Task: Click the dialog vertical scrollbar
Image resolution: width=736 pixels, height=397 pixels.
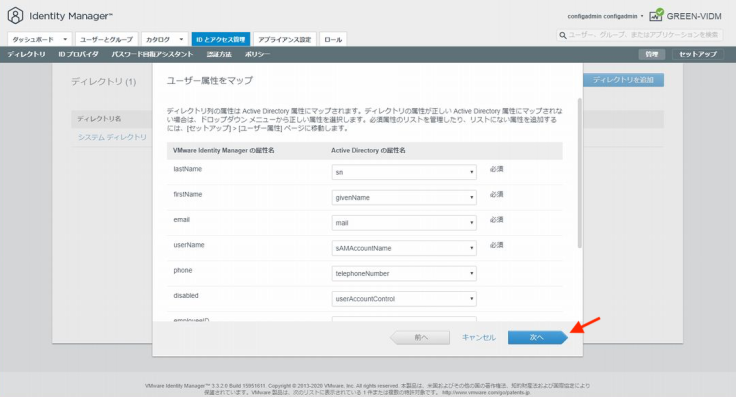Action: click(x=580, y=173)
